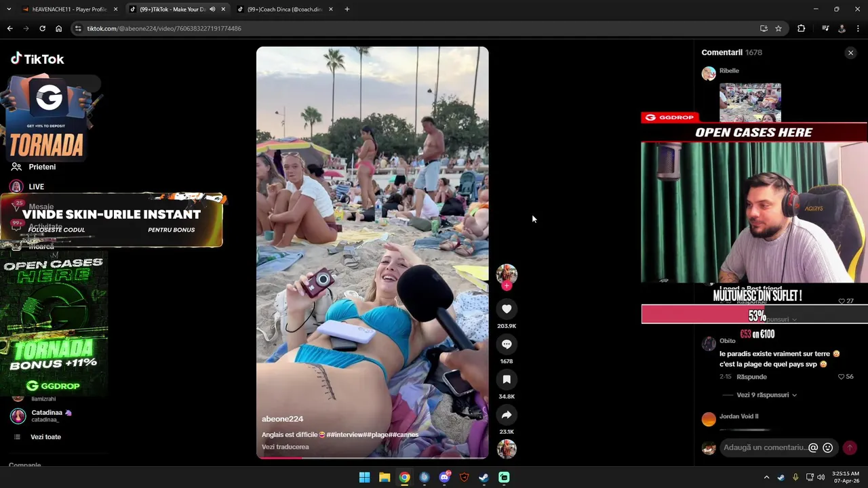Open the Windows Start menu
868x488 pixels.
click(364, 477)
